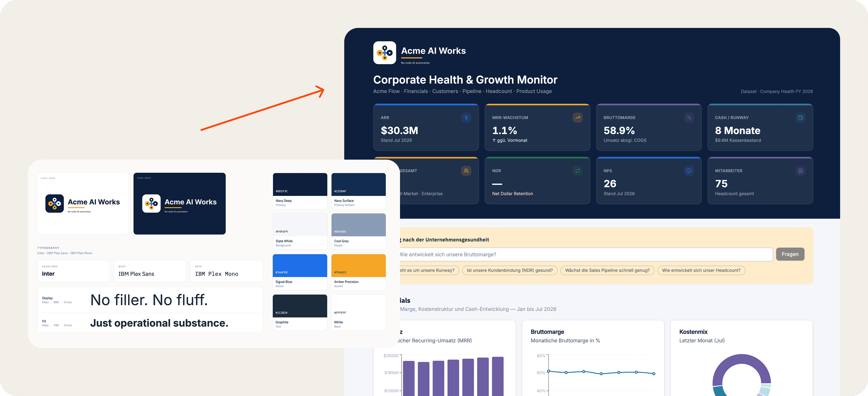The image size is (868, 396).
Task: Click the Kostenmix chart title
Action: click(x=693, y=331)
